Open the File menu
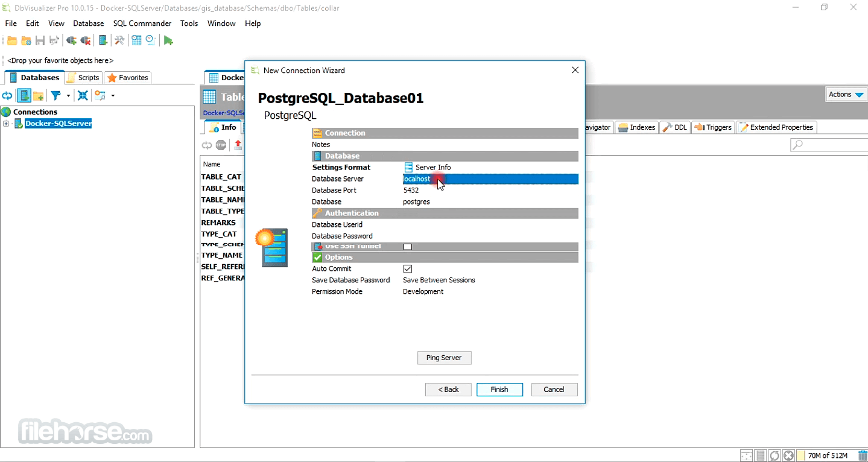The width and height of the screenshot is (868, 462). pyautogui.click(x=11, y=24)
